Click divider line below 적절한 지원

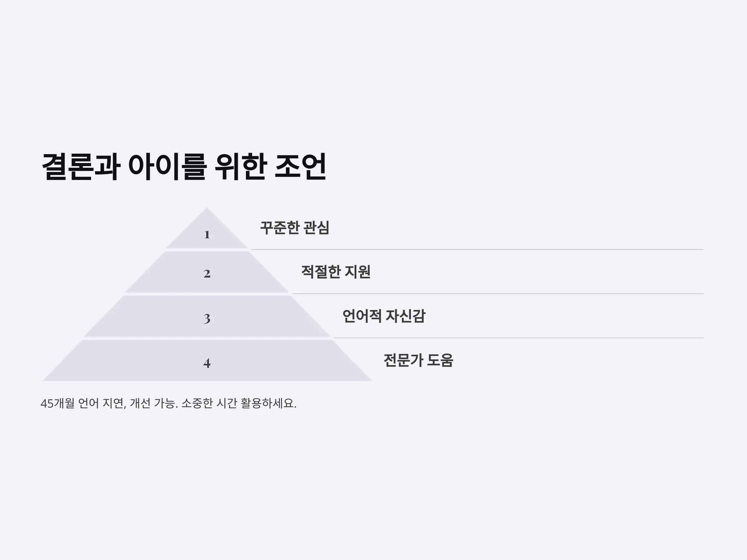[x=498, y=294]
